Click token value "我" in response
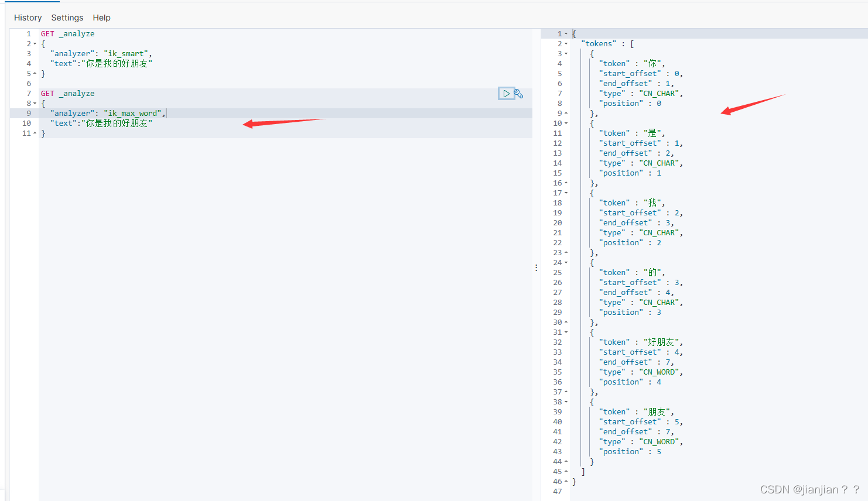 (x=652, y=203)
